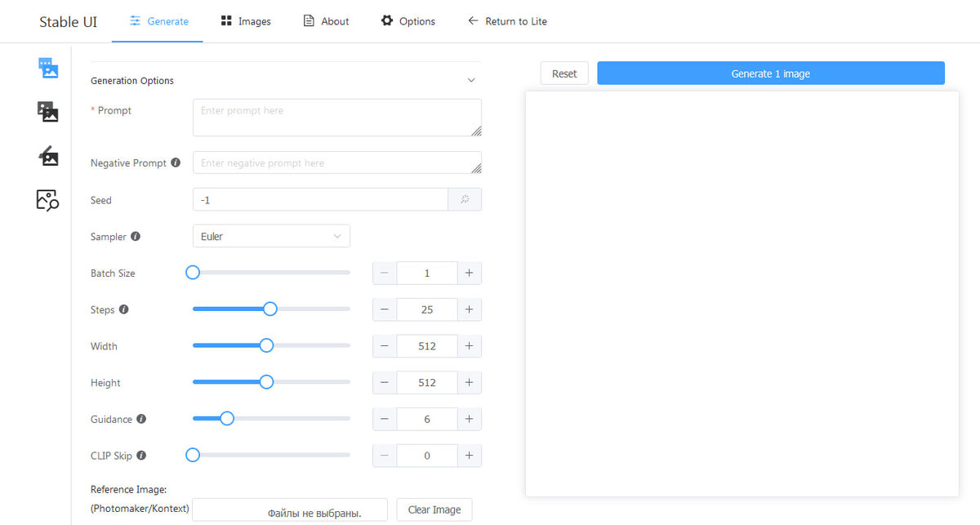
Task: Click Generate 1 image button
Action: (x=771, y=73)
